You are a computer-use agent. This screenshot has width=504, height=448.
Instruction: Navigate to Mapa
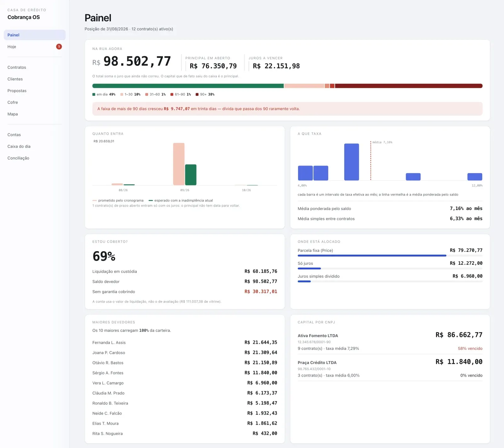click(x=35, y=114)
